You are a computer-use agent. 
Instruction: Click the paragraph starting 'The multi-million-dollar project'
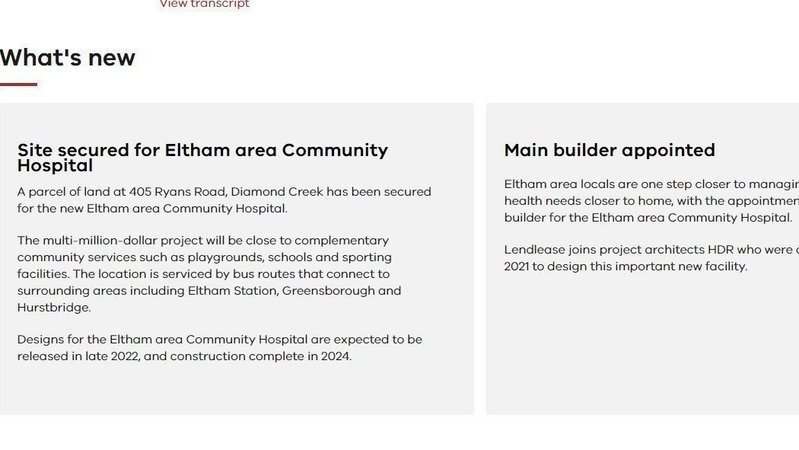point(208,273)
